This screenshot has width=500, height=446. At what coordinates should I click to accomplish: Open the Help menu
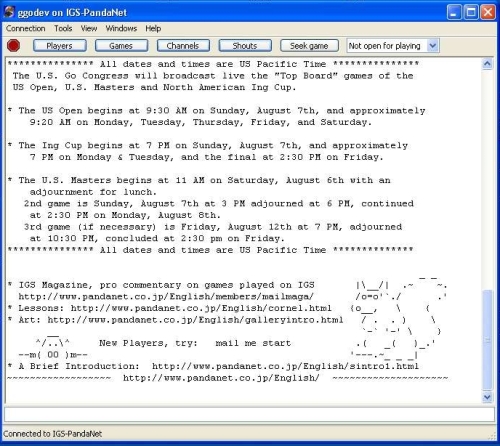tap(153, 28)
